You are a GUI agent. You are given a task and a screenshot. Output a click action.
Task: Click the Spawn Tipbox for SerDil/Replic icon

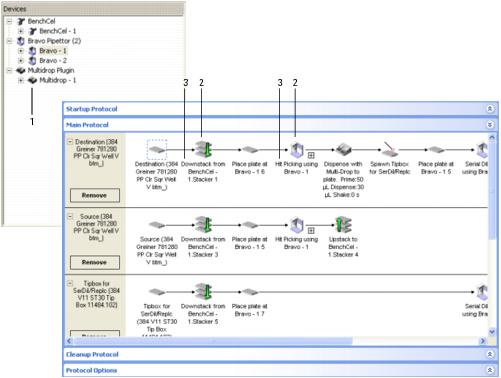[390, 150]
